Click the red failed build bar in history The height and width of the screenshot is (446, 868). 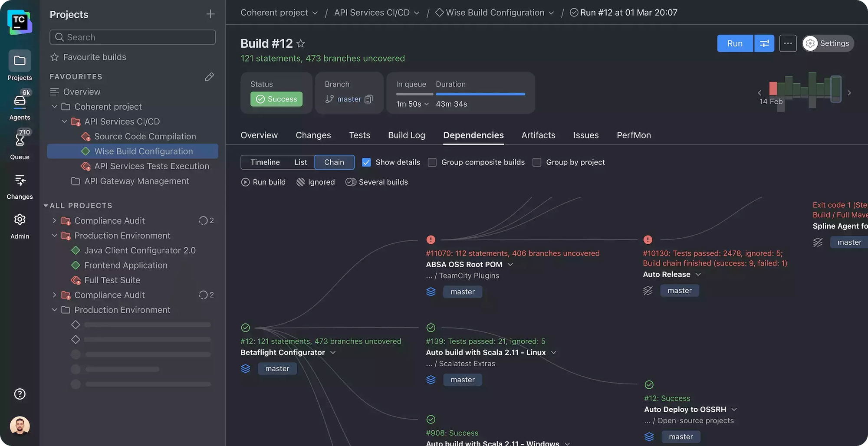click(773, 88)
